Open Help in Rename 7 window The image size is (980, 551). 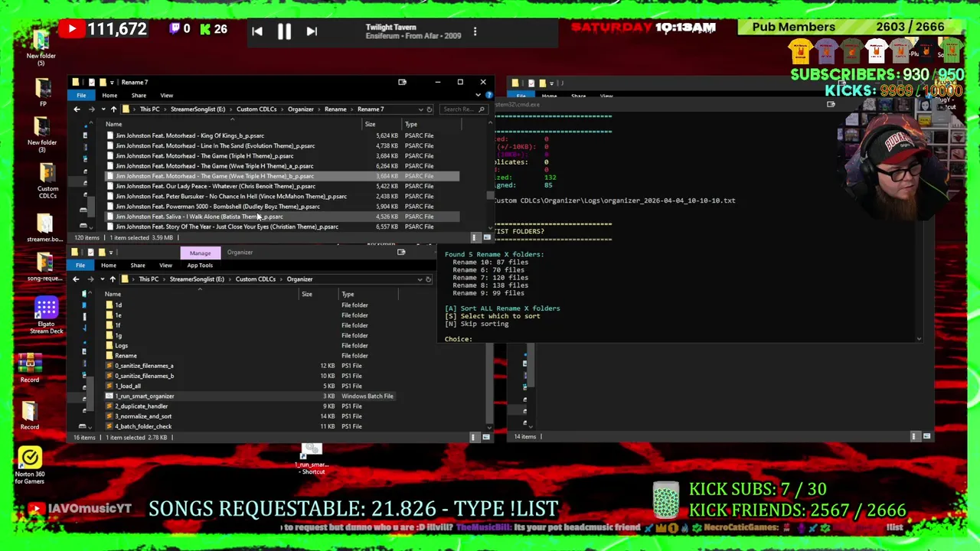[488, 96]
